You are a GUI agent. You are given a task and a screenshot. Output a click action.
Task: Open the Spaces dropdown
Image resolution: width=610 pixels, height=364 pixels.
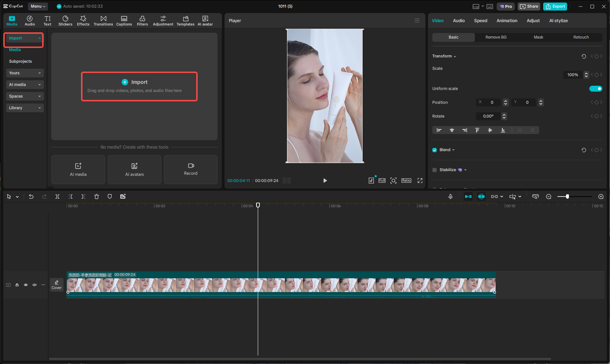point(25,96)
